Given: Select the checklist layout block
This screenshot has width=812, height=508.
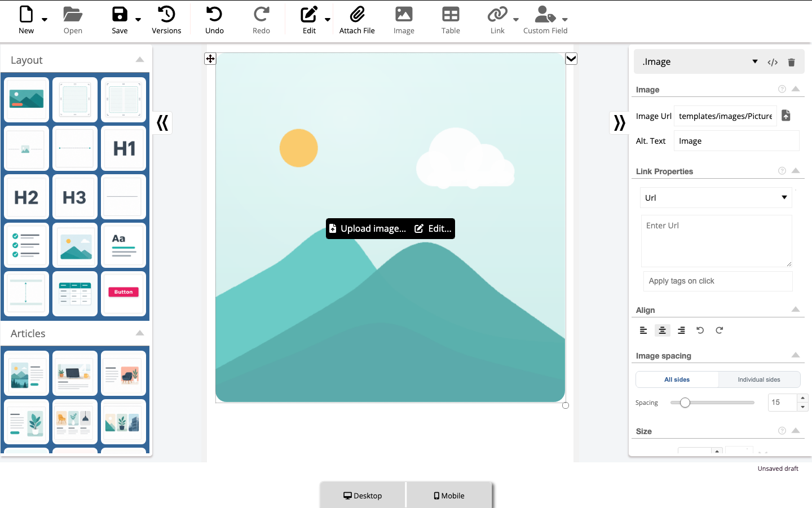Looking at the screenshot, I should (27, 245).
